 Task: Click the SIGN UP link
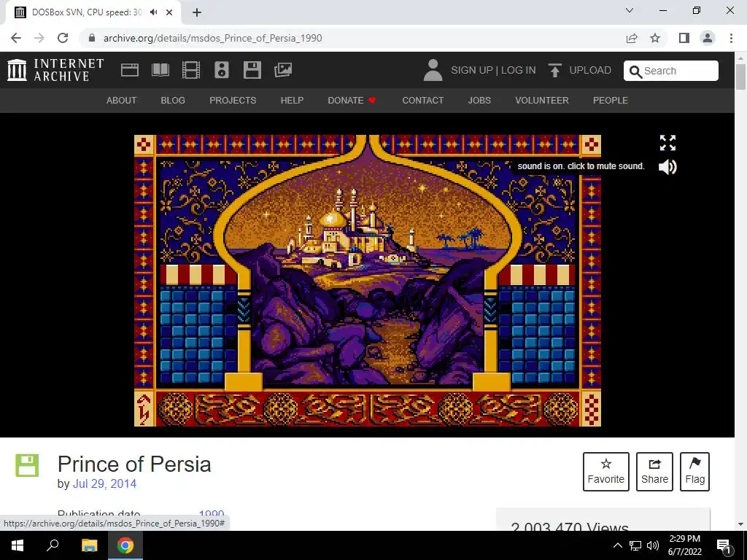pos(472,70)
